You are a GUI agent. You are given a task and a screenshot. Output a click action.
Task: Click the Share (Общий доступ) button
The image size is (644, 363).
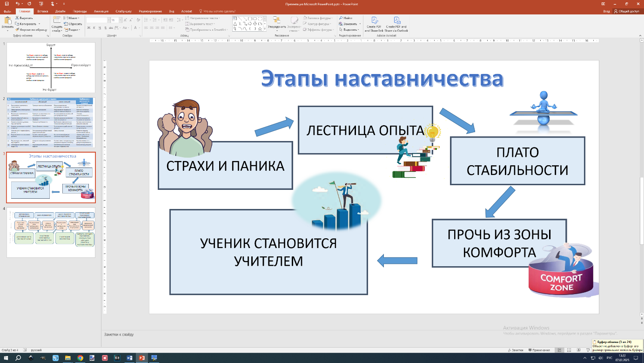628,11
